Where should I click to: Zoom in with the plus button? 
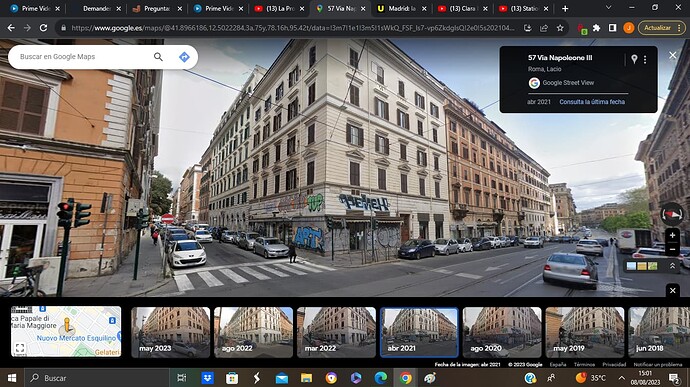[x=672, y=236]
